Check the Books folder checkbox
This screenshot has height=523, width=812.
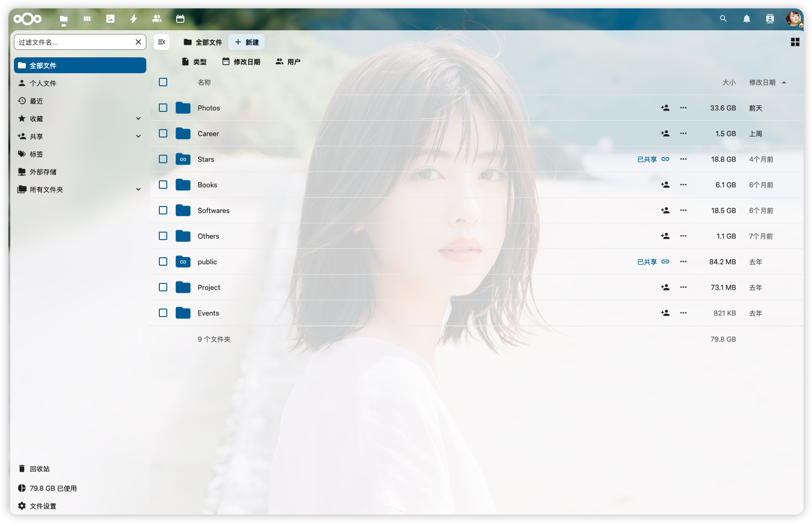163,185
